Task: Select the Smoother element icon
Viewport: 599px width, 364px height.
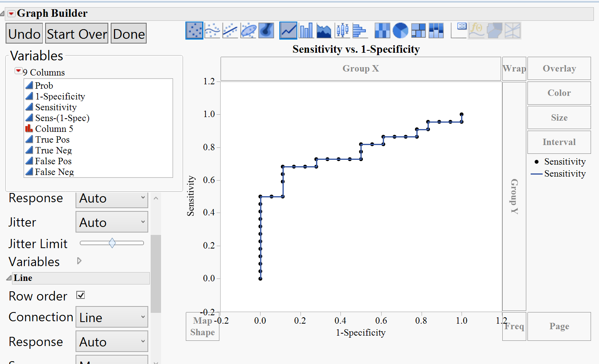Action: (x=213, y=30)
